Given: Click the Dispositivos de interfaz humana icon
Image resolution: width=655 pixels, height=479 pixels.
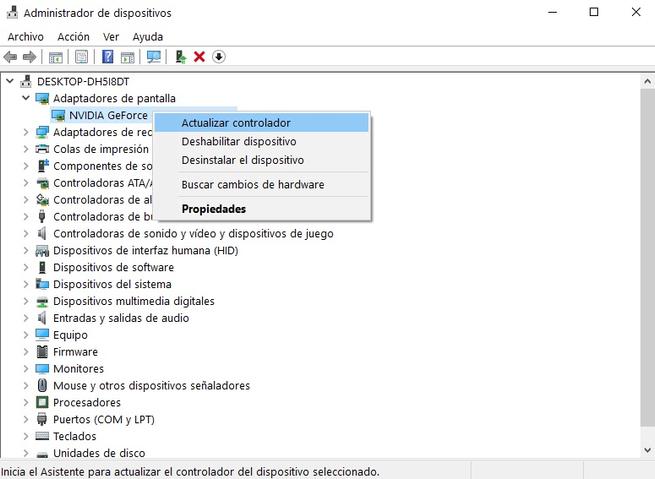Looking at the screenshot, I should click(x=42, y=251).
